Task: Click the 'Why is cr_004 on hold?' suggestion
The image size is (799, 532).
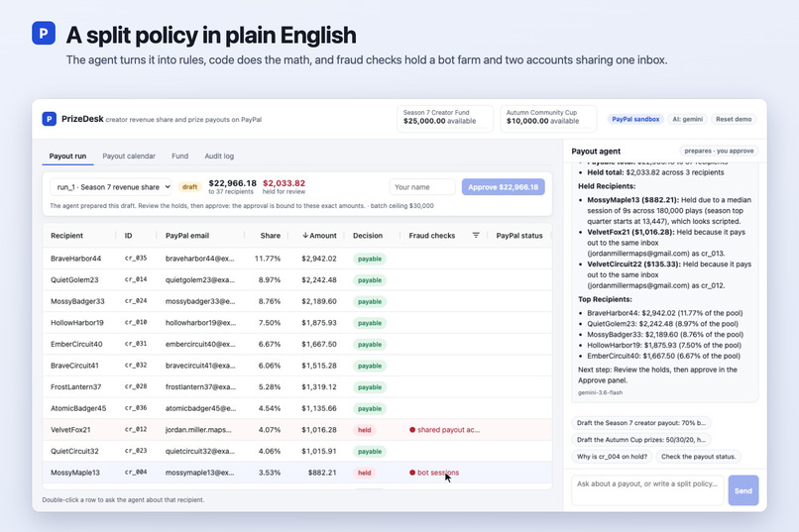Action: pyautogui.click(x=612, y=456)
